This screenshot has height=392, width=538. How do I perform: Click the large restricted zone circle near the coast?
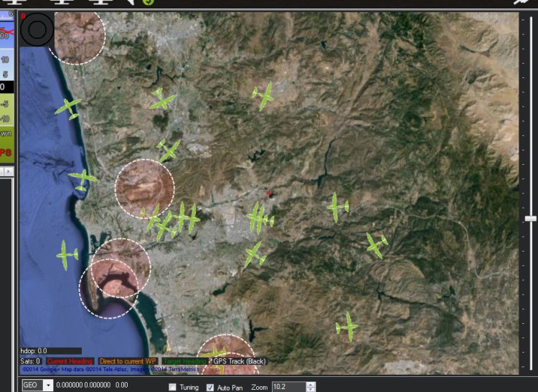[x=145, y=188]
